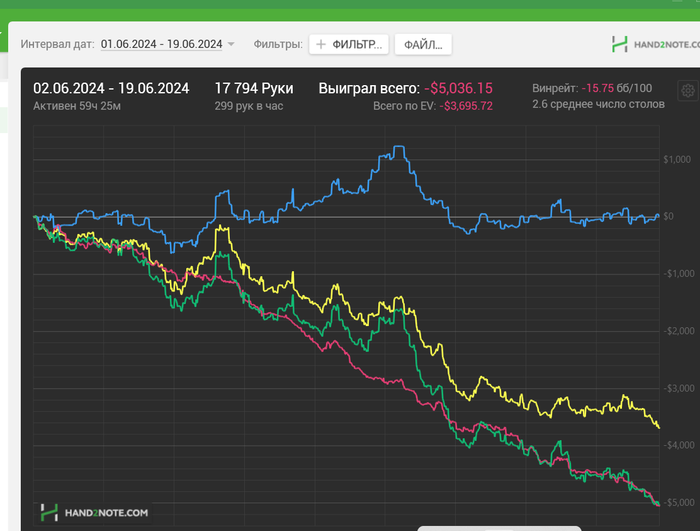Click the -$5,036.15 total winnings value
The width and height of the screenshot is (700, 531).
click(458, 88)
